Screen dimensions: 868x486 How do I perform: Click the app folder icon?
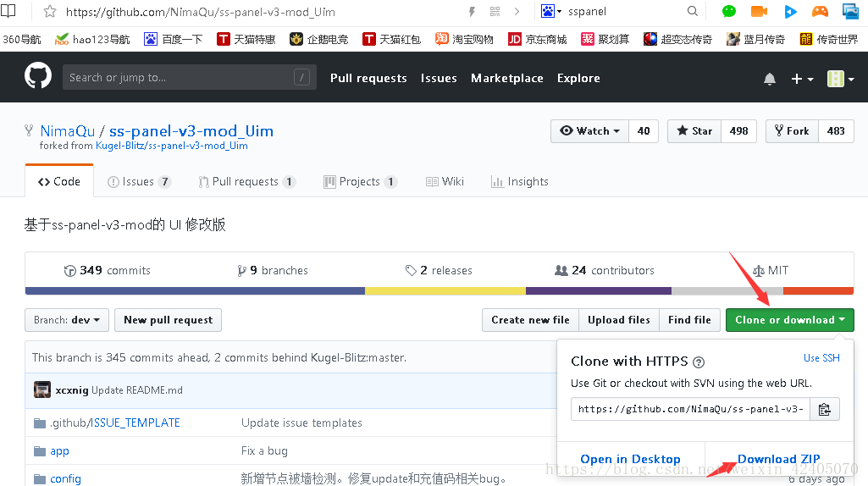tap(40, 451)
